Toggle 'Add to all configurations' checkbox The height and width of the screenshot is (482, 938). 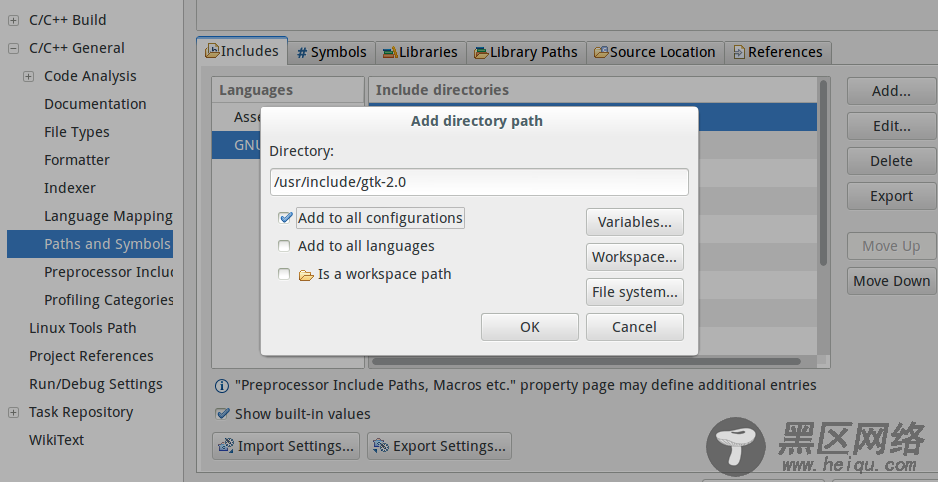(x=285, y=218)
